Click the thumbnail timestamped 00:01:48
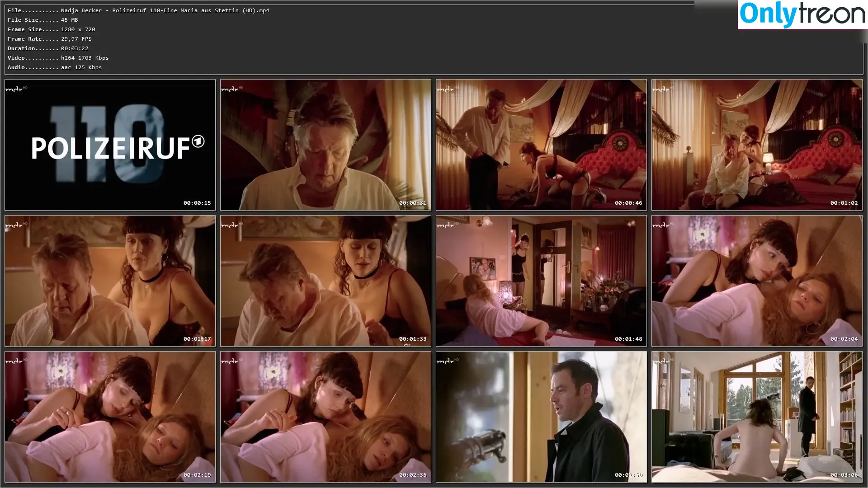The width and height of the screenshot is (868, 488). click(x=541, y=281)
